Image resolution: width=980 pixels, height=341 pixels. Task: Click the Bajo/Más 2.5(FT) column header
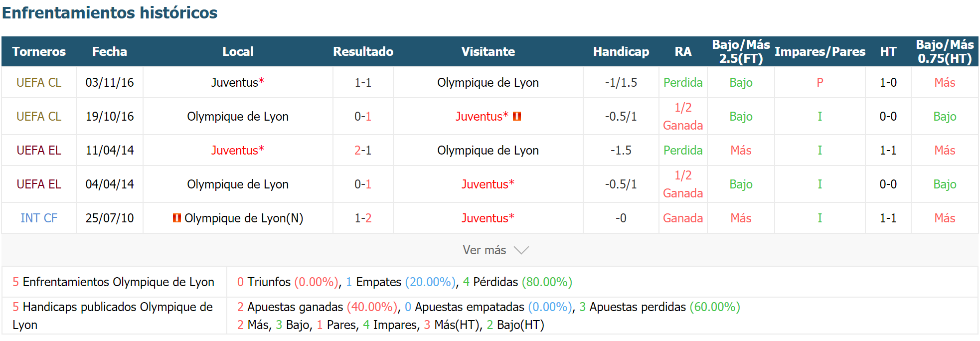click(741, 51)
